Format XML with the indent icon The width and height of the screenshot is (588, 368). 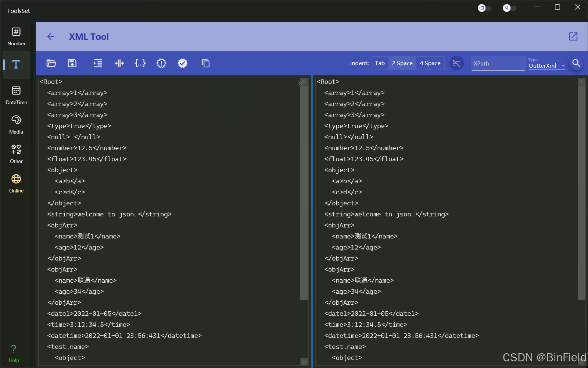[x=98, y=63]
